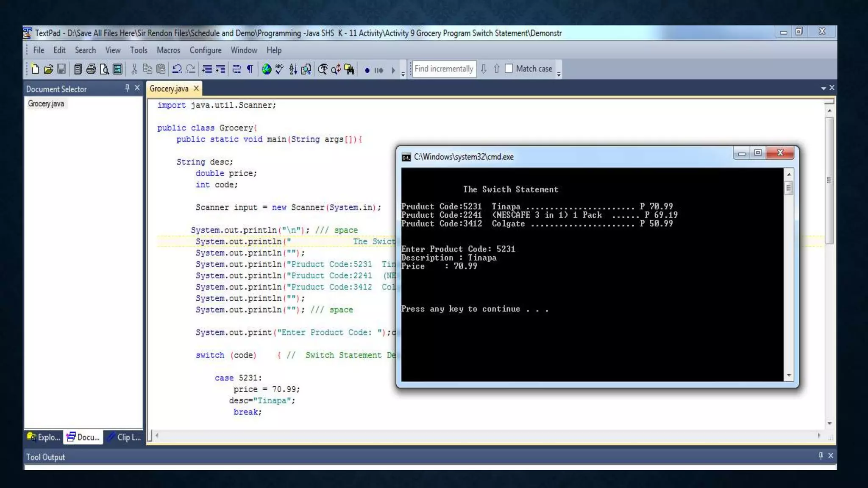
Task: Open Find in Files binoculars icon
Action: [x=349, y=69]
